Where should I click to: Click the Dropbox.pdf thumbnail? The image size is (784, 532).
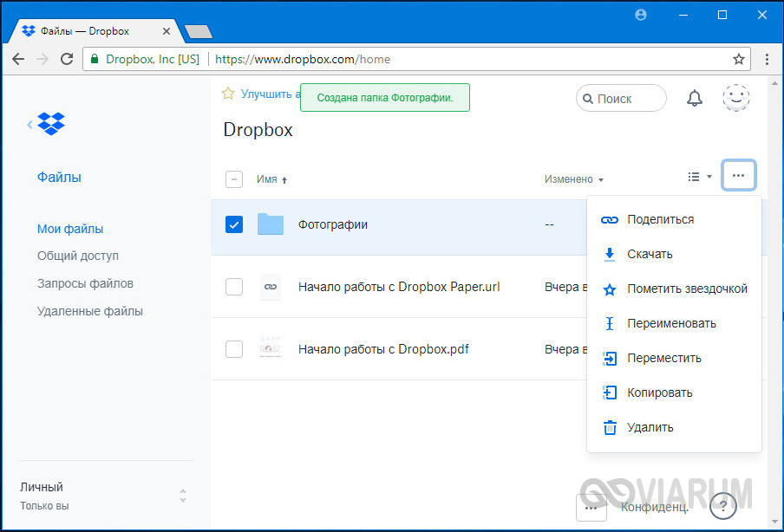click(271, 347)
